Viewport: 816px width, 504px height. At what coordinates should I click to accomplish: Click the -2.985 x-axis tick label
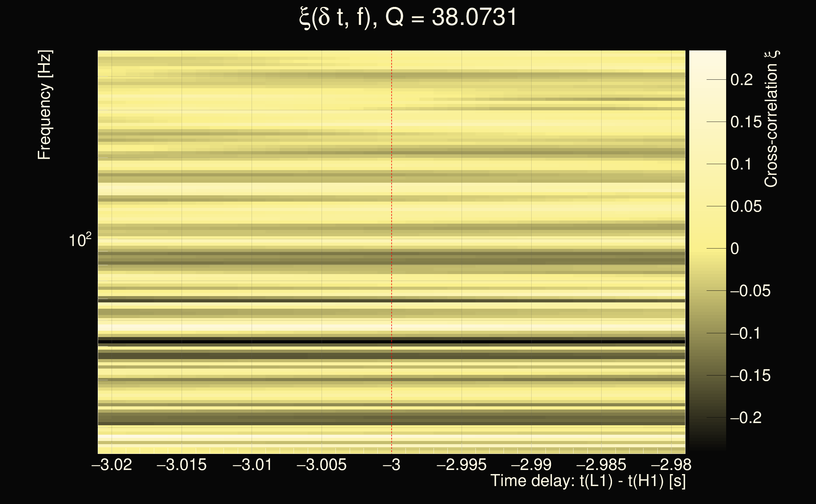click(601, 465)
